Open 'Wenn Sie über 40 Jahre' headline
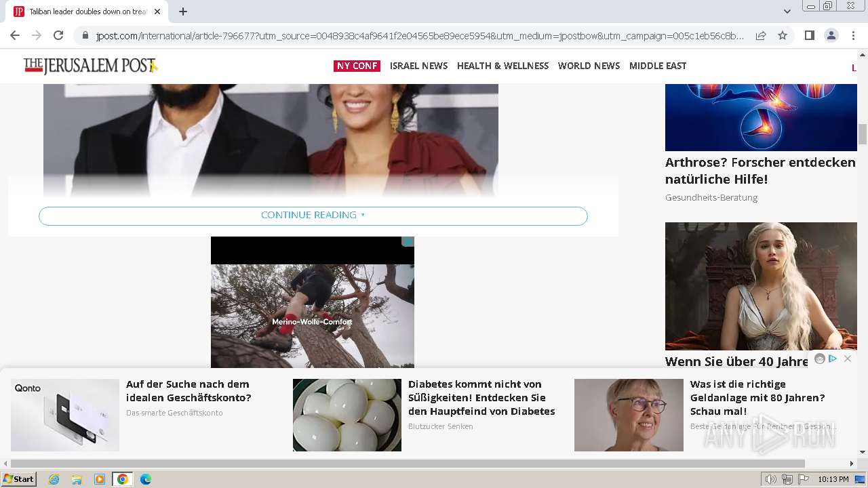The image size is (868, 488). click(736, 361)
